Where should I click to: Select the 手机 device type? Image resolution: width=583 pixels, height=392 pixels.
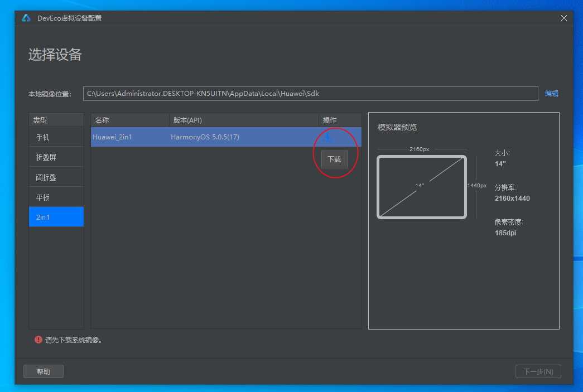click(x=56, y=137)
